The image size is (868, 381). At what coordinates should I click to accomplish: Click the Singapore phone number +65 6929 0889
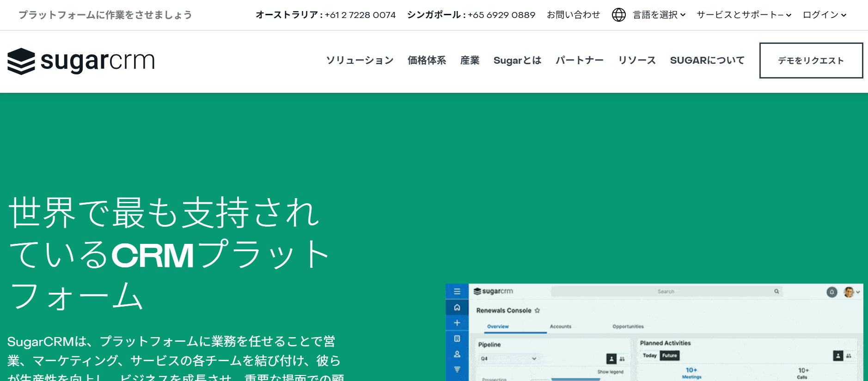point(501,15)
